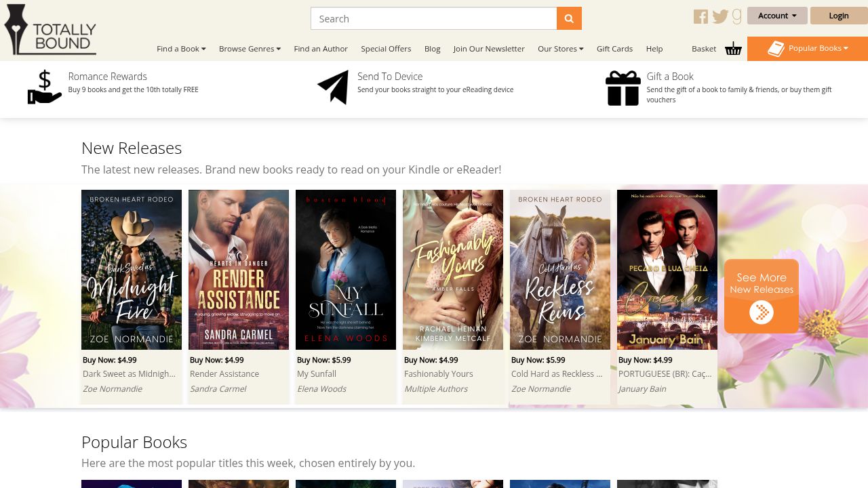Open the Our Stores dropdown
868x488 pixels.
coord(560,49)
